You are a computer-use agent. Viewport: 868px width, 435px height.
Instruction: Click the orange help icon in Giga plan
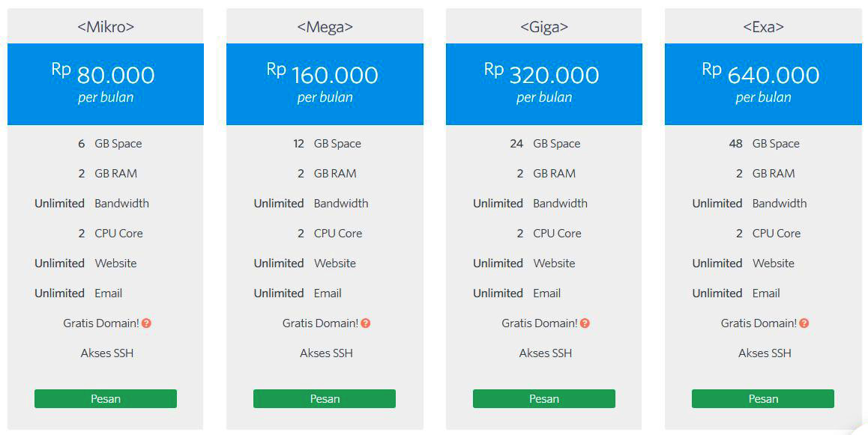tap(585, 323)
